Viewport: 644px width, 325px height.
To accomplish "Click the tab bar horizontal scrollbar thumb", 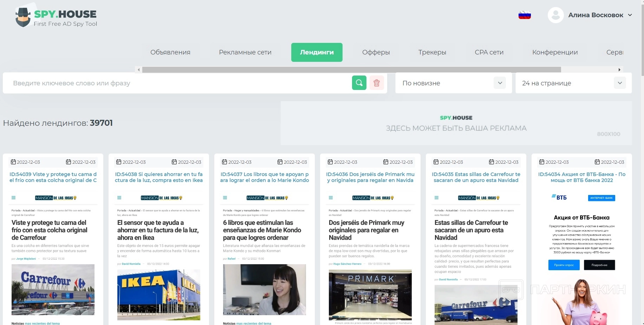I will click(x=351, y=70).
